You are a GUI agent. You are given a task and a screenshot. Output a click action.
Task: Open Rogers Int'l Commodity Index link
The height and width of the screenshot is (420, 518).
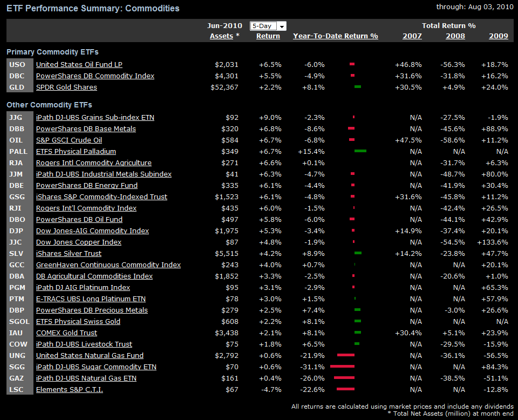click(x=86, y=208)
